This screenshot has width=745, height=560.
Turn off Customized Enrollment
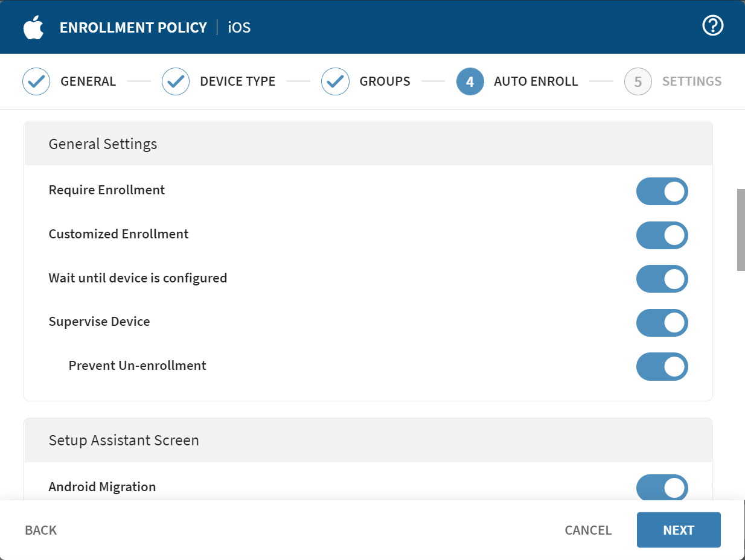662,235
